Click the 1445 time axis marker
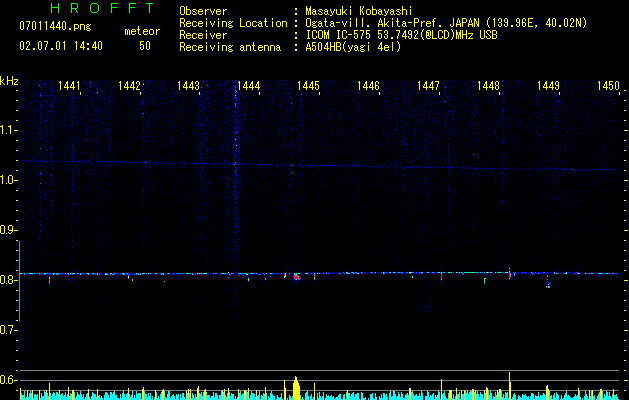Viewport: 629px width, 400px height. (308, 86)
